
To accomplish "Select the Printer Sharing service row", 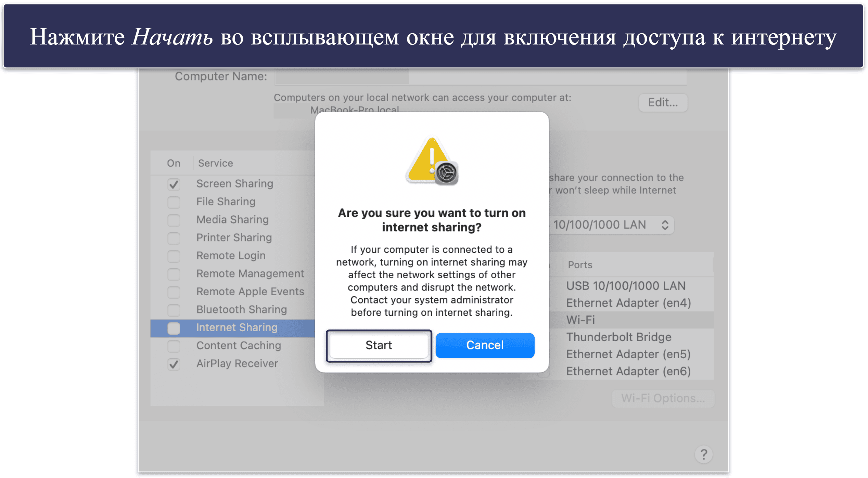I will pyautogui.click(x=233, y=238).
